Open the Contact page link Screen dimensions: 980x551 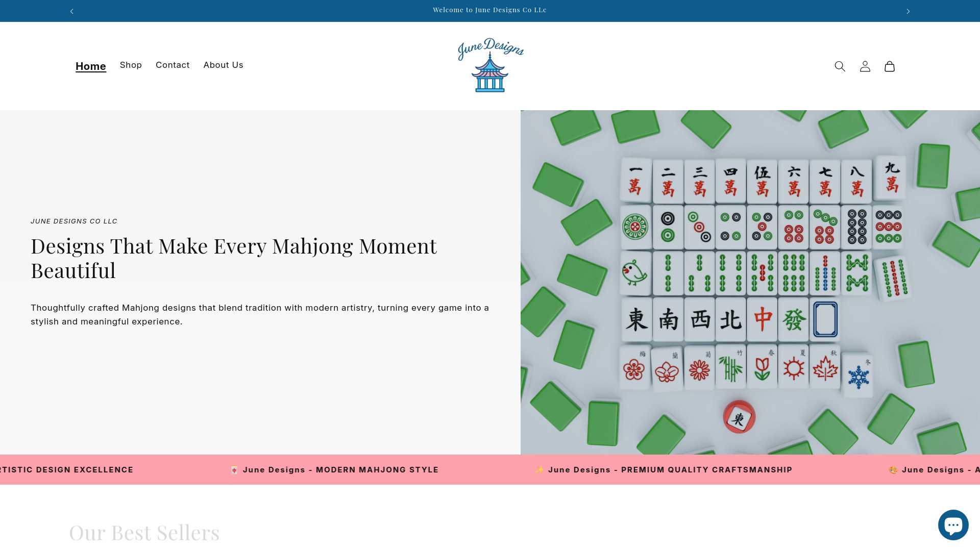tap(173, 65)
